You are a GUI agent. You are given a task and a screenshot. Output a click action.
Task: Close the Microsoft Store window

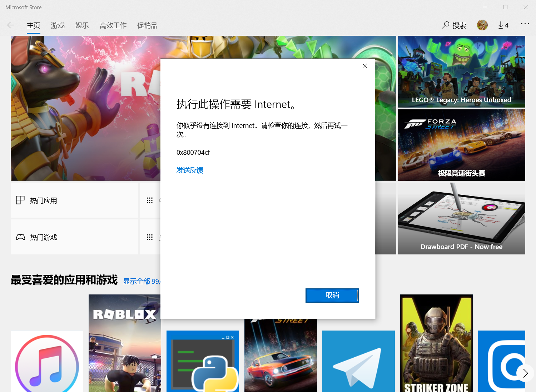pos(526,7)
